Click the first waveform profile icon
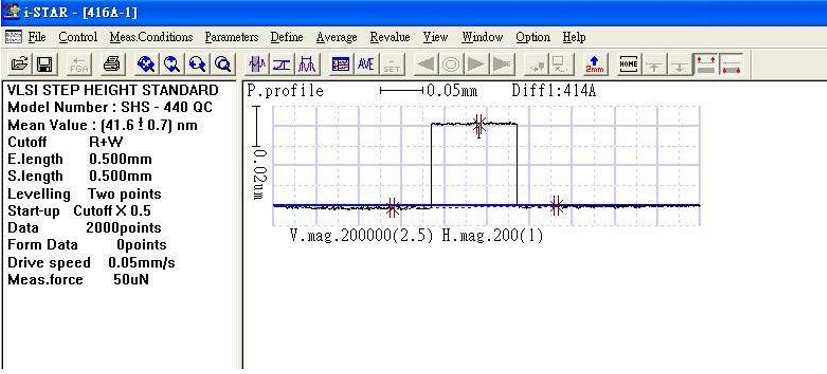The height and width of the screenshot is (374, 827). pos(259,64)
